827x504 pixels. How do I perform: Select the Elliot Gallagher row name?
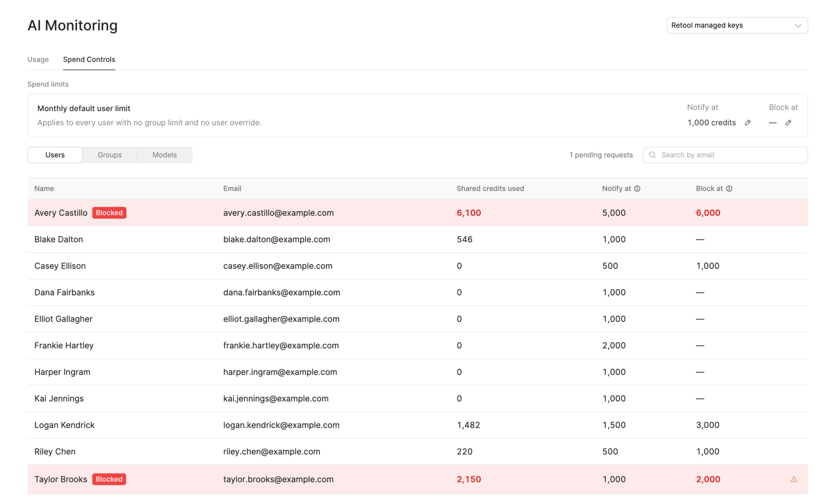point(63,319)
